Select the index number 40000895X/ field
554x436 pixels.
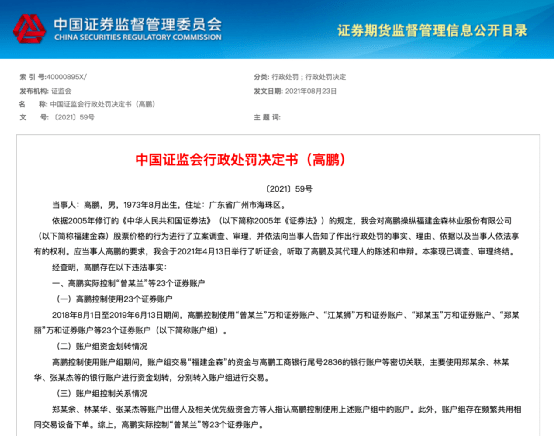[67, 77]
